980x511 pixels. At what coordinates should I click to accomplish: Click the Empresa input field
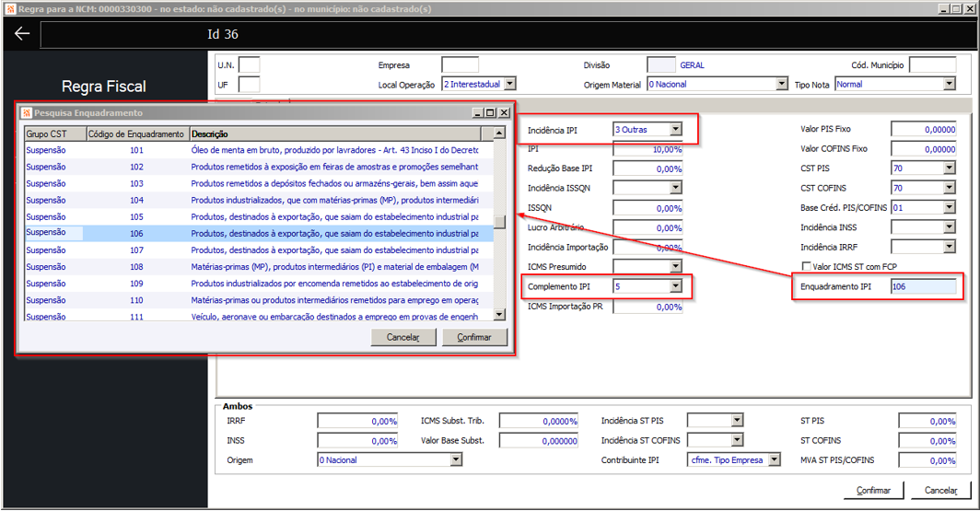[460, 65]
